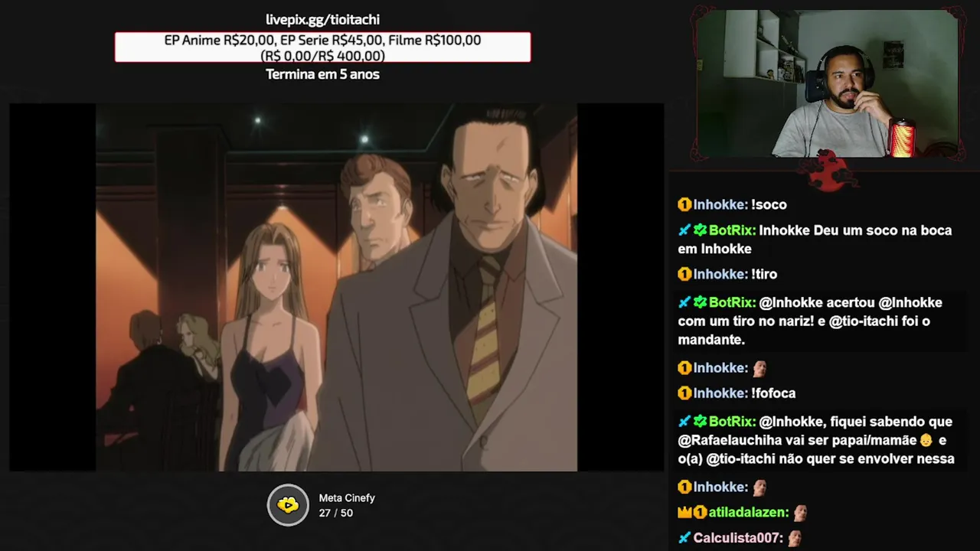
Task: Click the face emote sent by Calculista007
Action: click(795, 538)
